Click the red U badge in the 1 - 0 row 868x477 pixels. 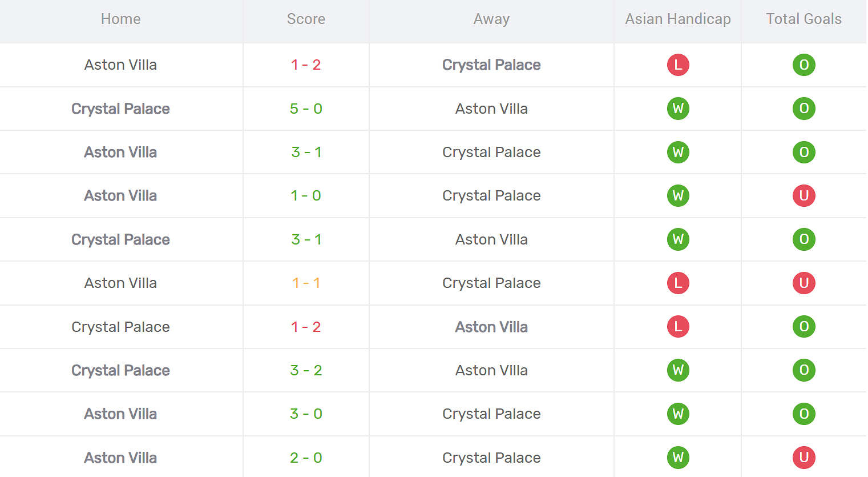pyautogui.click(x=804, y=195)
